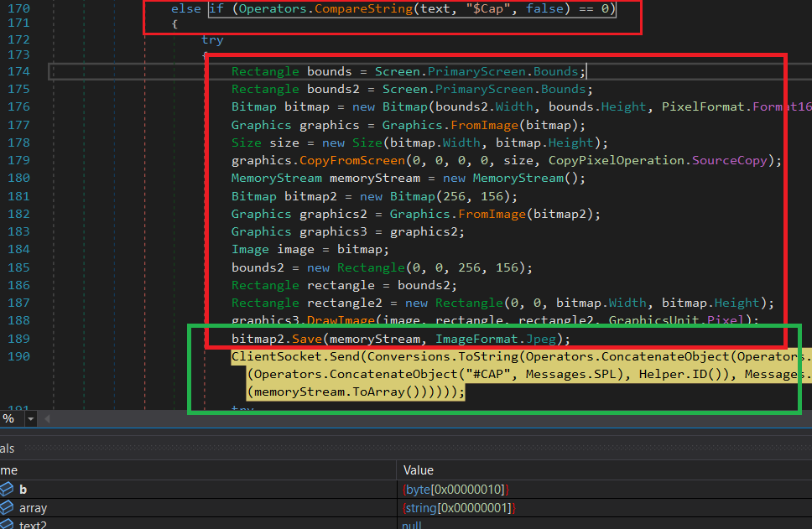Select local variable b in Locals

[23, 489]
